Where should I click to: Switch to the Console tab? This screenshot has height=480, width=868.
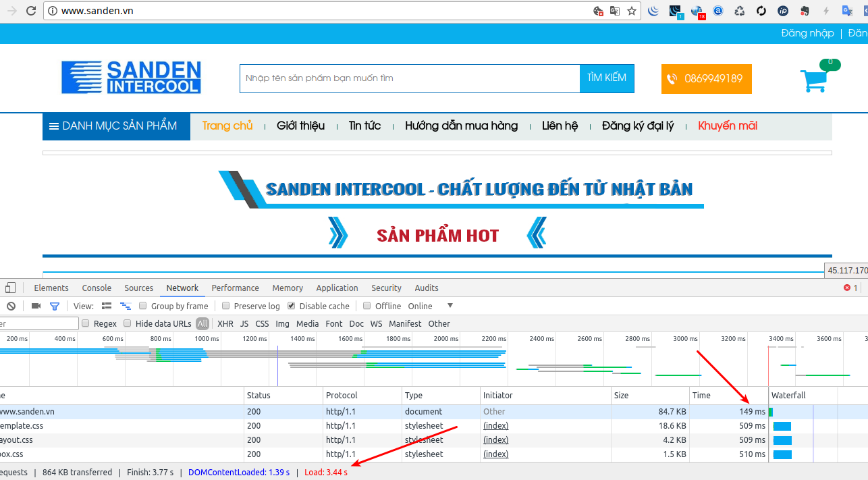pos(97,288)
